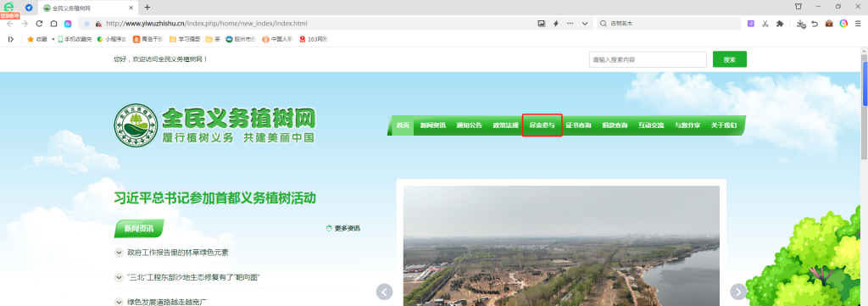Select 互动交流 in the navigation bar
The height and width of the screenshot is (306, 868).
651,125
